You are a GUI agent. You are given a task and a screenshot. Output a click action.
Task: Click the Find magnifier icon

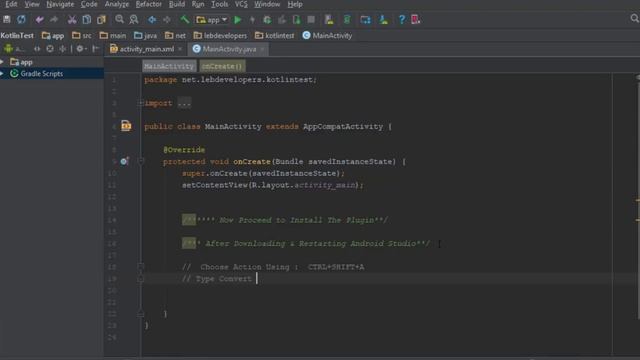click(x=119, y=19)
